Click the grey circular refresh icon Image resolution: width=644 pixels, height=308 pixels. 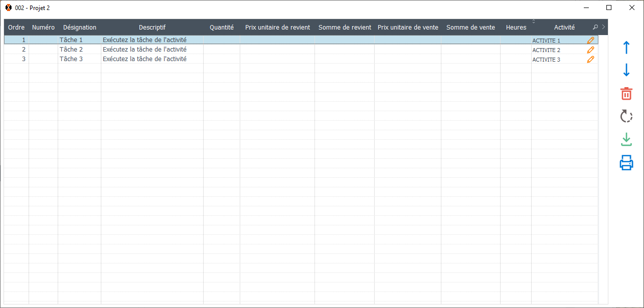pos(626,117)
